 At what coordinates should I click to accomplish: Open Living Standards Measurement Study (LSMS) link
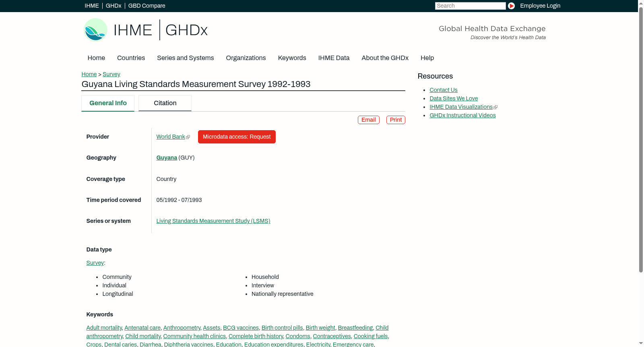coord(213,221)
